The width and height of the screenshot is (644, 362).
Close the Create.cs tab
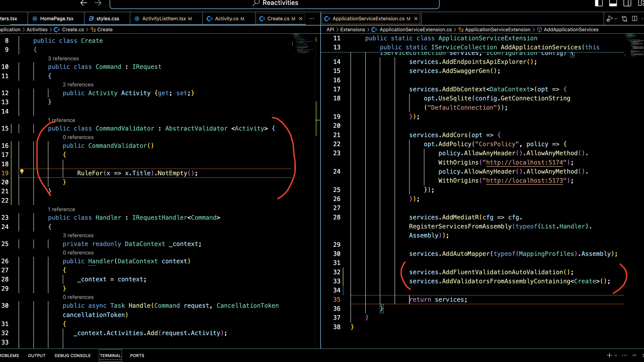[x=301, y=19]
